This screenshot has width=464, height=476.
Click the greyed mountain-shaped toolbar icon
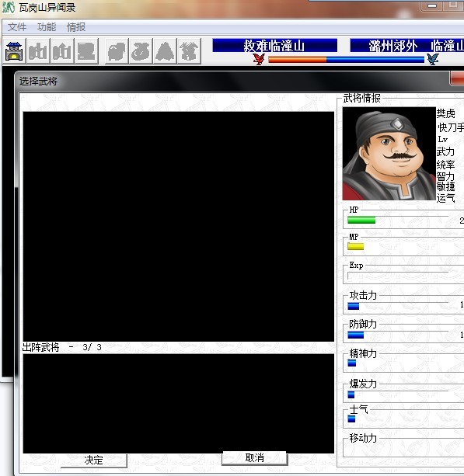165,51
